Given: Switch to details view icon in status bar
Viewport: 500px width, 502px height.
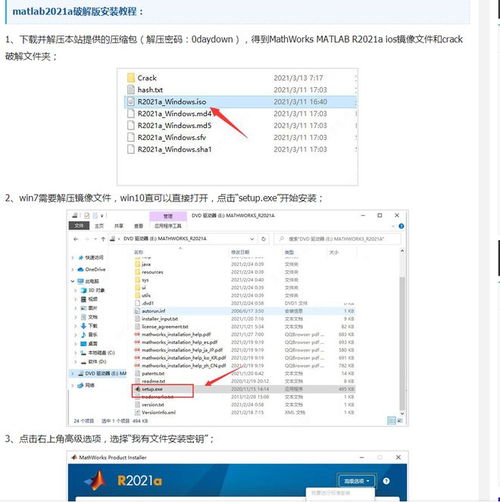Looking at the screenshot, I should [x=391, y=421].
